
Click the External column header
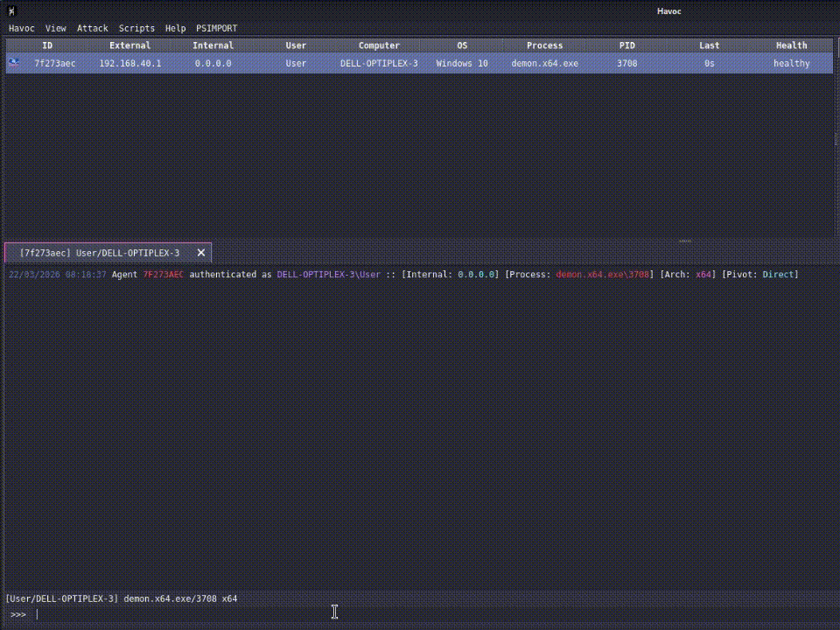click(129, 45)
